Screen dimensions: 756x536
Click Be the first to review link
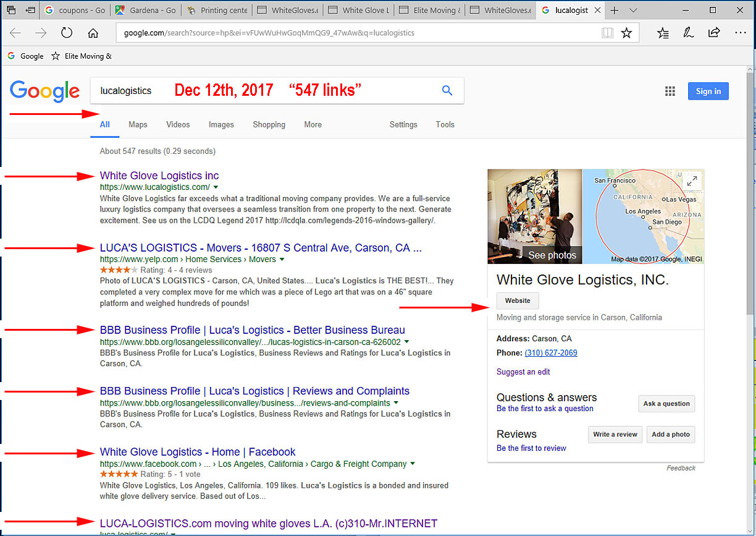click(531, 448)
